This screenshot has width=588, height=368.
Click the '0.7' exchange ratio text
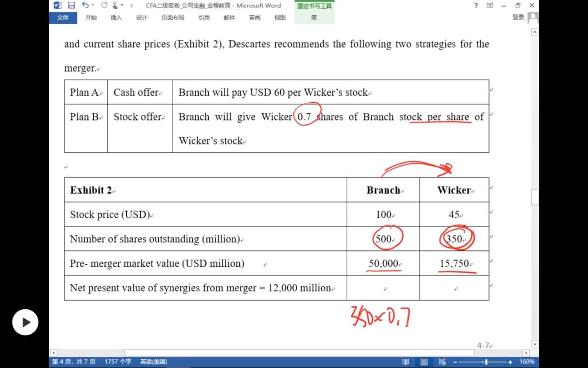(304, 117)
